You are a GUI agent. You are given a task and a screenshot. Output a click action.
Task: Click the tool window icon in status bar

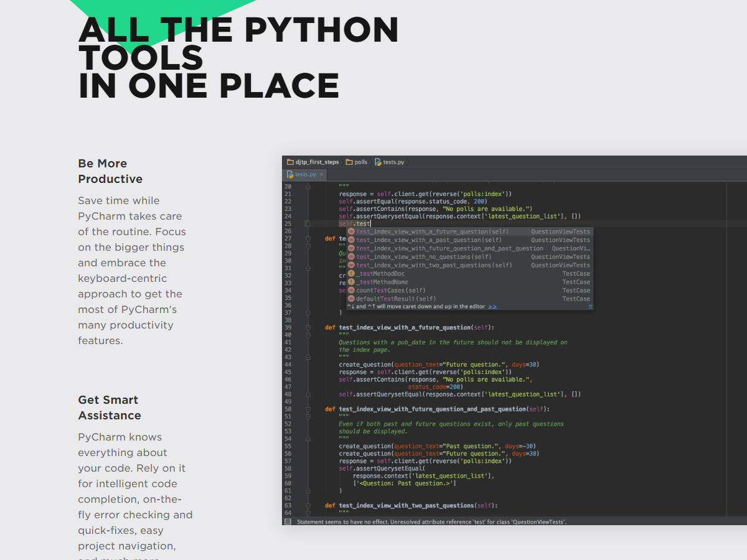click(288, 521)
